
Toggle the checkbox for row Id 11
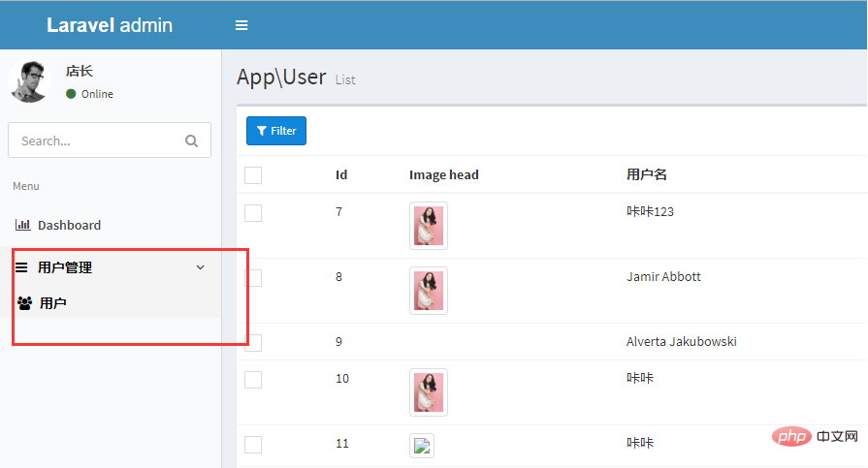[x=253, y=444]
